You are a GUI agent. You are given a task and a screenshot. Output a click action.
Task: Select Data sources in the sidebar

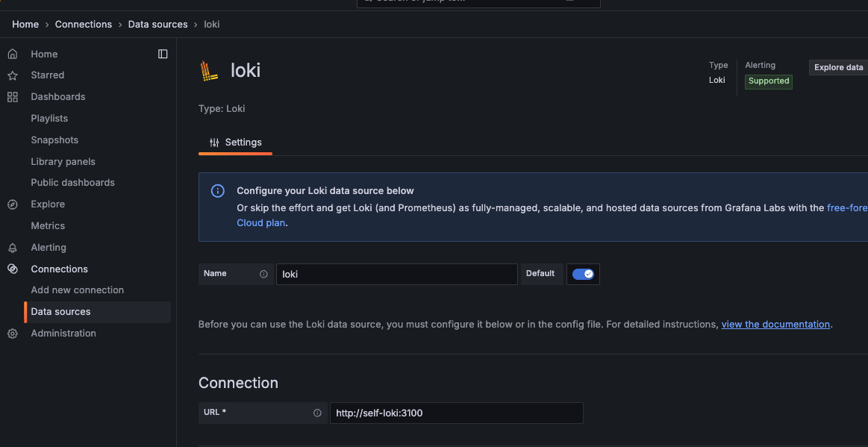(x=98, y=312)
